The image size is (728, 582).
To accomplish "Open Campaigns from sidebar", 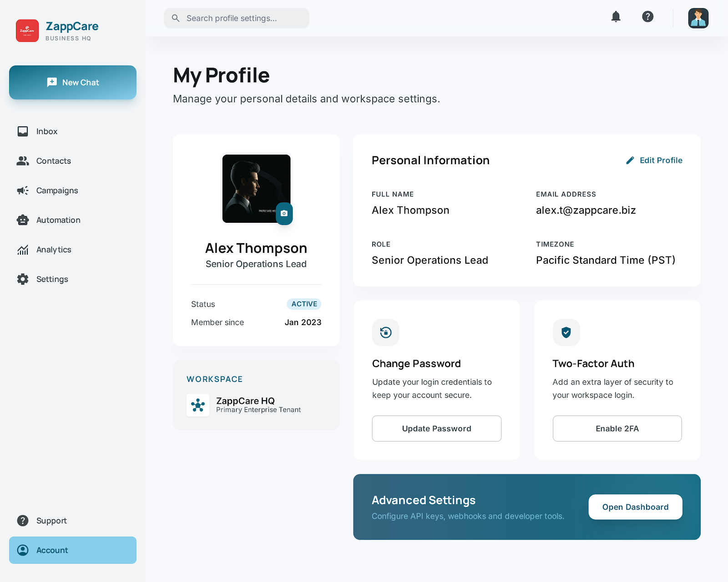I will click(x=57, y=191).
